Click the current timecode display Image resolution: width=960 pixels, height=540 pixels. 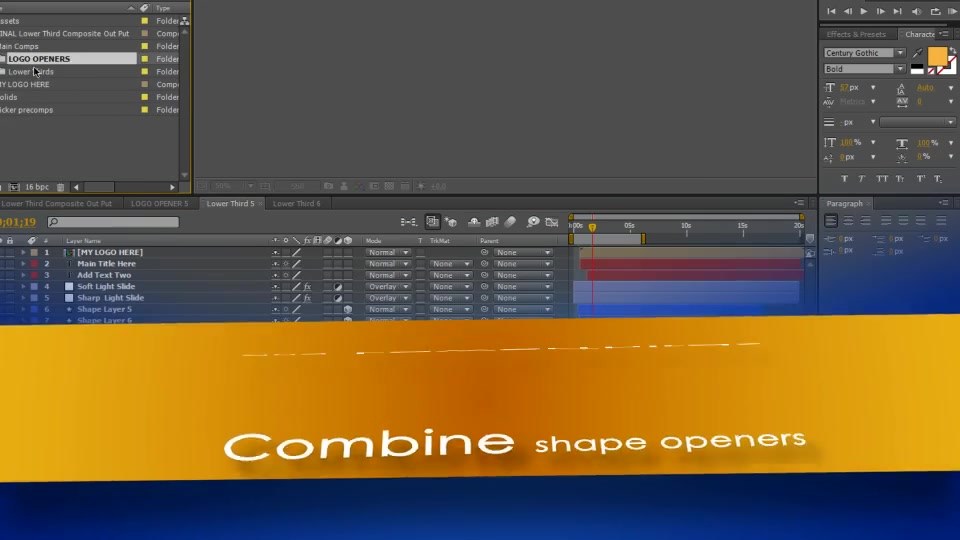(17, 222)
